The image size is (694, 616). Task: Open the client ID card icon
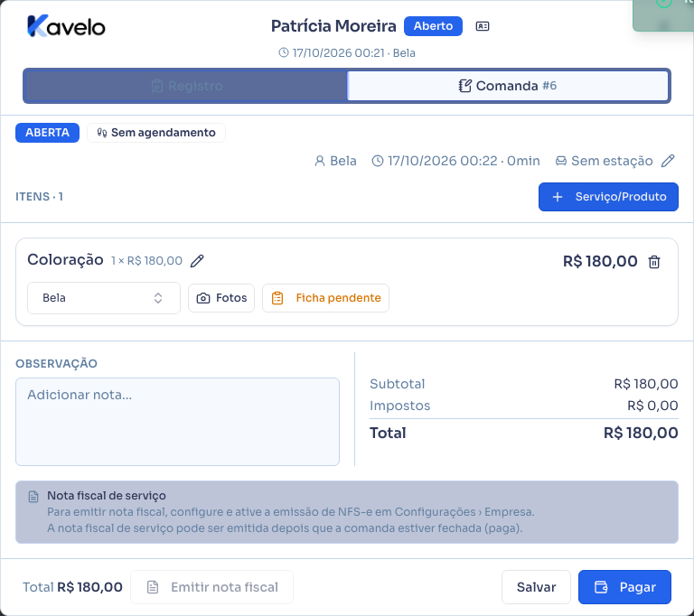pyautogui.click(x=482, y=26)
